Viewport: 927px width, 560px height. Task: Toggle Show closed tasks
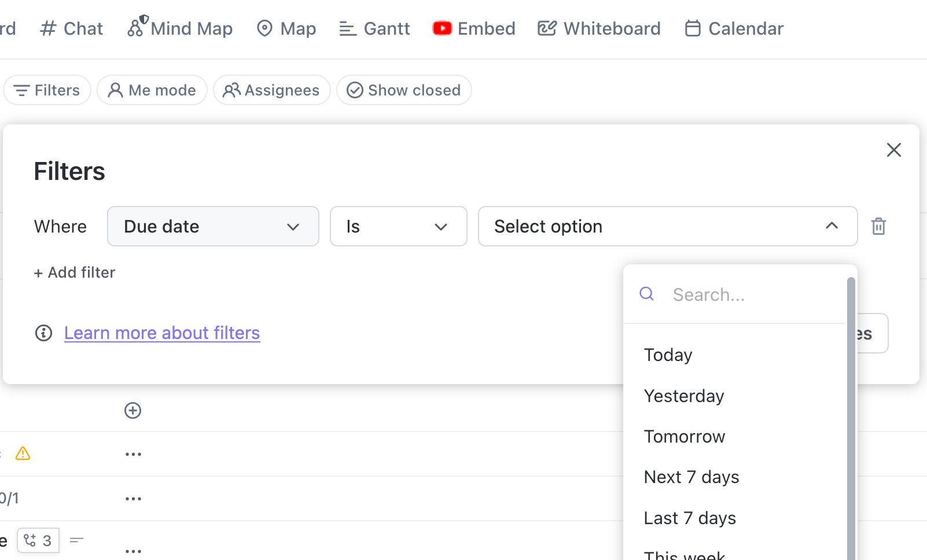tap(404, 90)
